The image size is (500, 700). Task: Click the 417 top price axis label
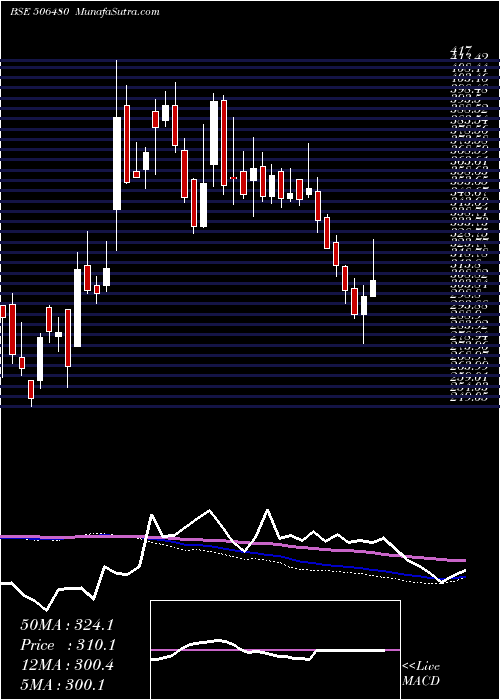pyautogui.click(x=462, y=50)
